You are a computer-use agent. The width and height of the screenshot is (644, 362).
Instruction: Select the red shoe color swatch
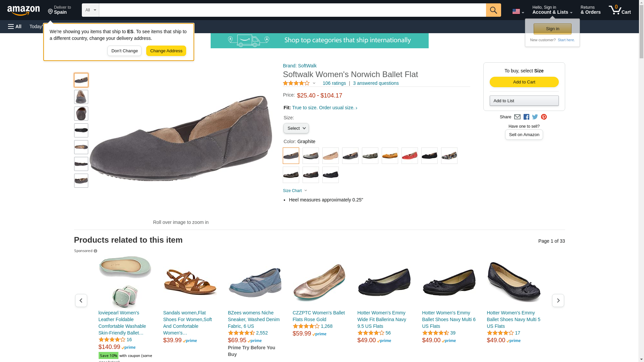(x=410, y=156)
